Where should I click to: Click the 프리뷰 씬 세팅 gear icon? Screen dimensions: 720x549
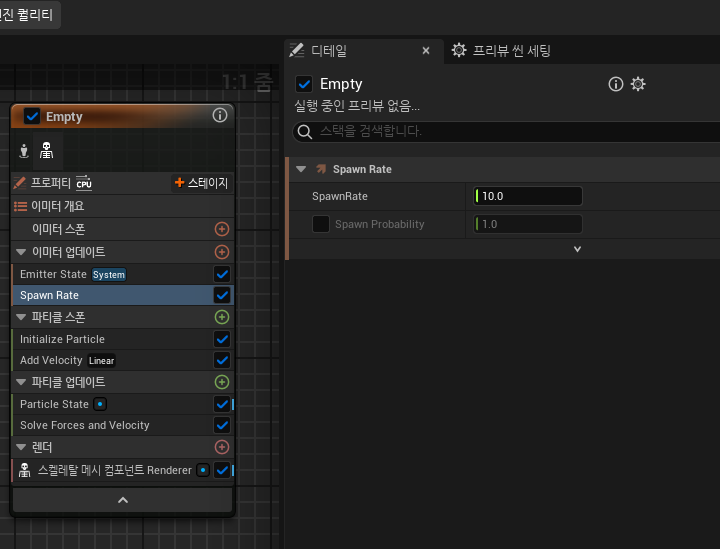[459, 50]
